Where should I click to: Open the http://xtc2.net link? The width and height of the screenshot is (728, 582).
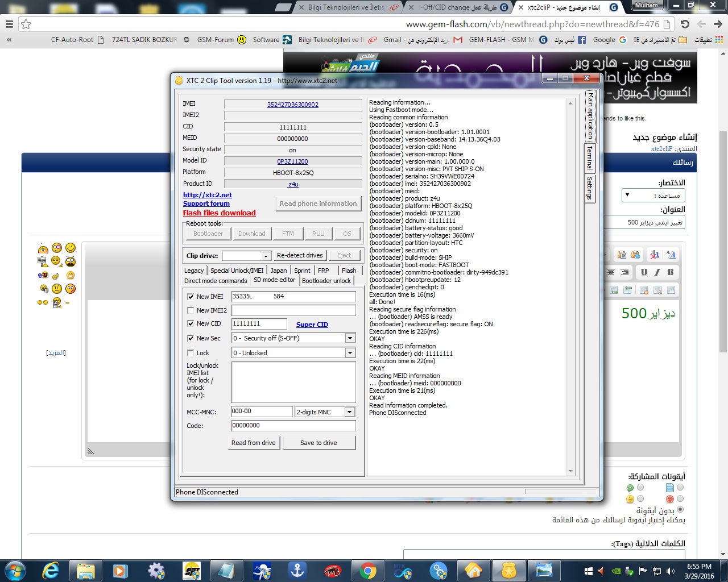click(x=208, y=195)
